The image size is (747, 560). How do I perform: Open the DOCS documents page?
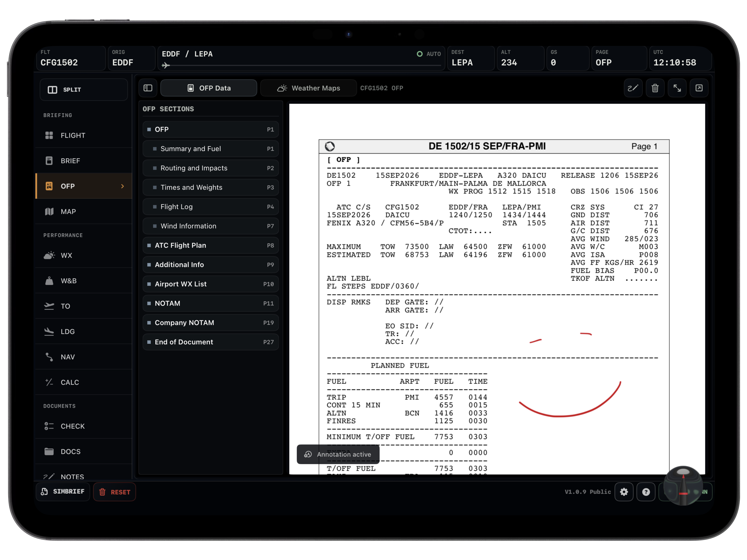[x=84, y=452]
